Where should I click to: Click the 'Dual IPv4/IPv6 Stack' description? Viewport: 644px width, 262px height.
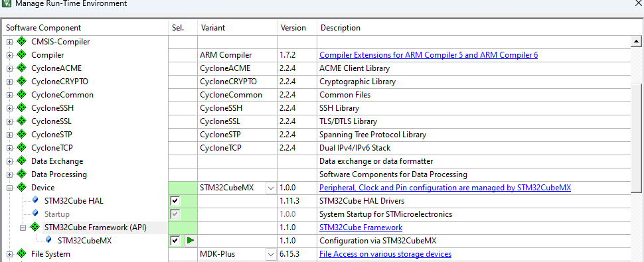coord(355,148)
